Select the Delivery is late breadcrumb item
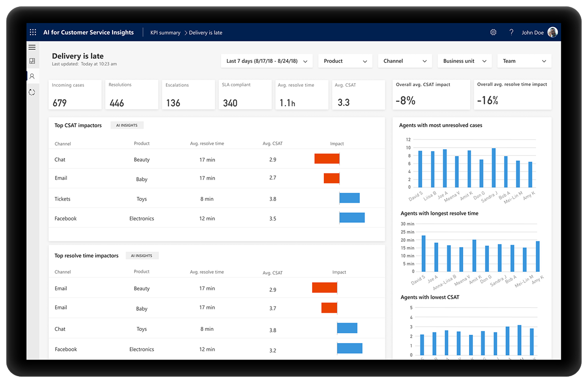This screenshot has width=588, height=383. [205, 32]
